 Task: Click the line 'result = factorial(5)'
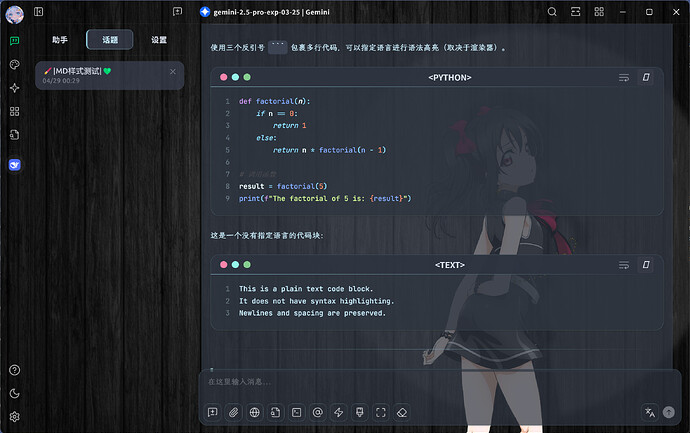pyautogui.click(x=283, y=187)
